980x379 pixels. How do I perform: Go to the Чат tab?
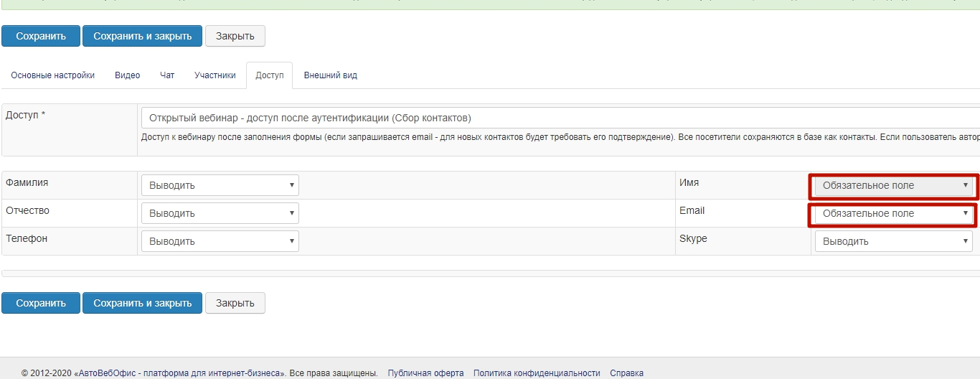pos(167,75)
